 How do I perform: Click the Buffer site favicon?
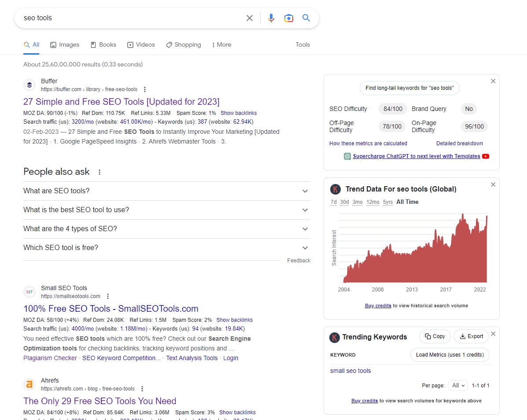29,85
